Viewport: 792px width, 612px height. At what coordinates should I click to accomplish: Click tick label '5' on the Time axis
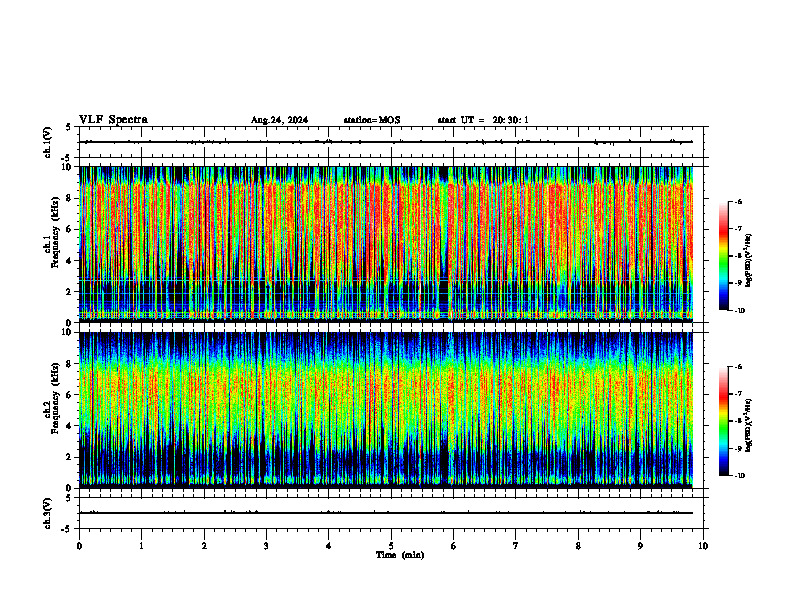[391, 546]
